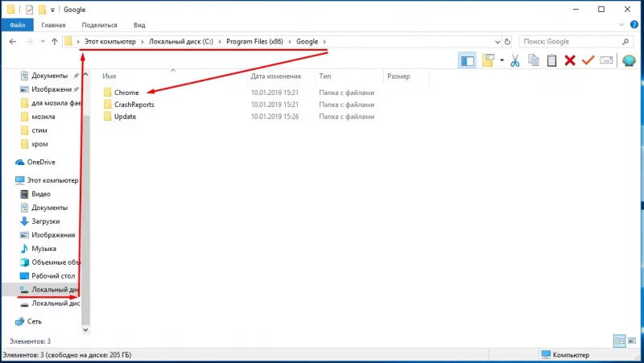Click Program Files (x86) in the address path

254,42
